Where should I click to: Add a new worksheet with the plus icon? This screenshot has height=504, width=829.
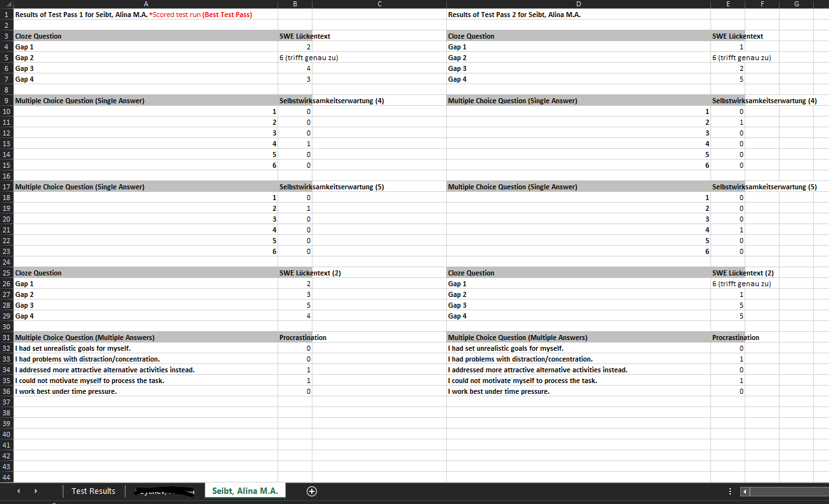[311, 491]
